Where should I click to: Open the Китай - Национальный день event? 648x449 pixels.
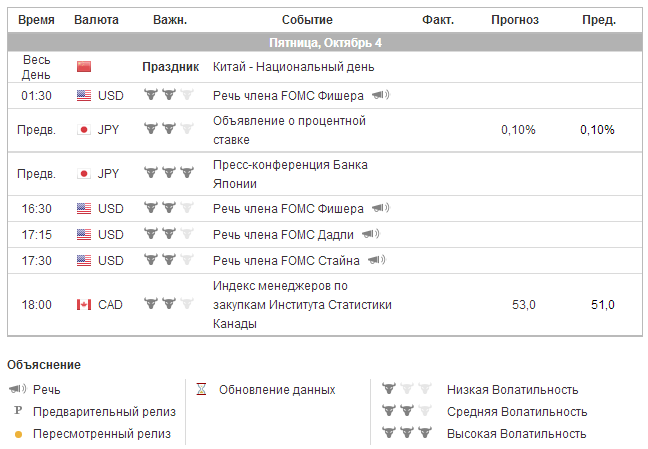(x=294, y=67)
